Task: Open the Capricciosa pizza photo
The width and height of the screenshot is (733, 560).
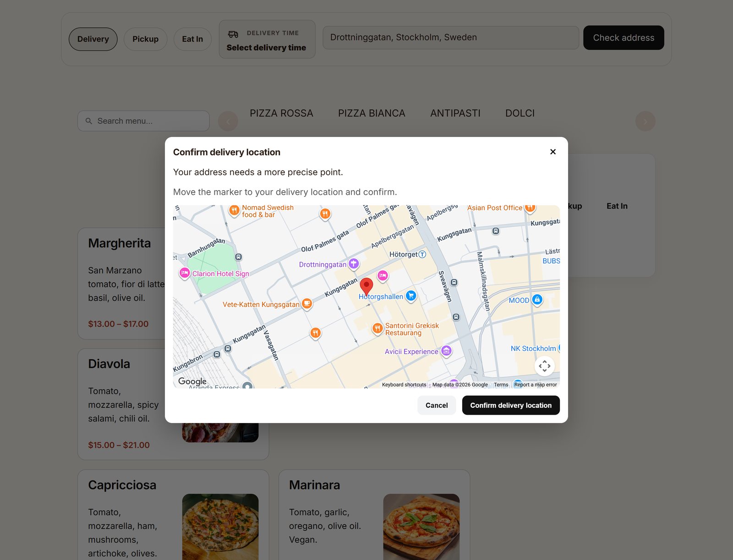Action: (220, 527)
